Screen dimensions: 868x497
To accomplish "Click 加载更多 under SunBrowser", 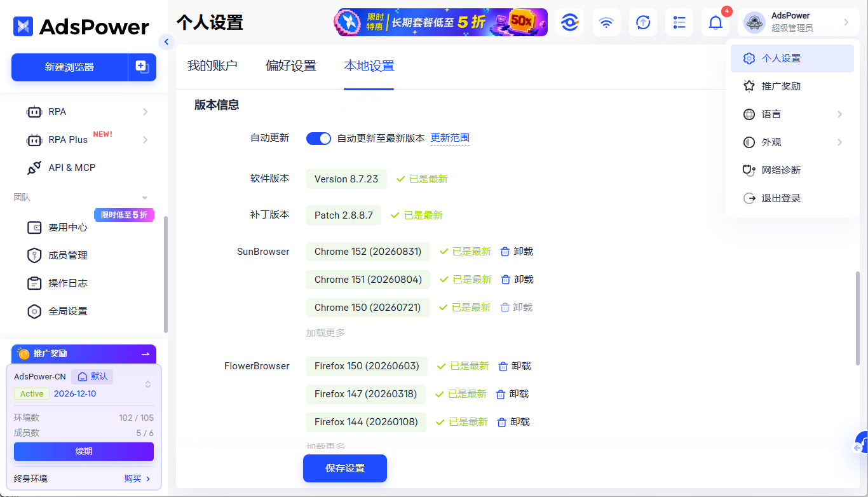I will coord(325,333).
